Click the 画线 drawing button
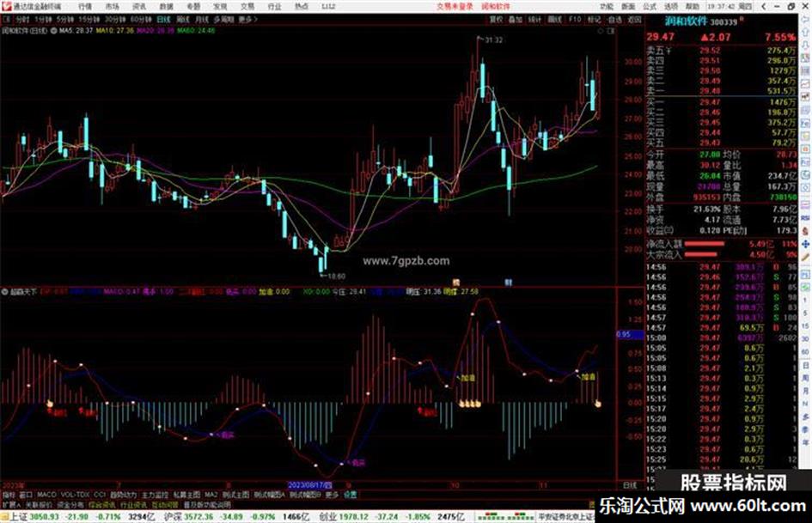Screen dimensions: 812x523 pyautogui.click(x=554, y=19)
